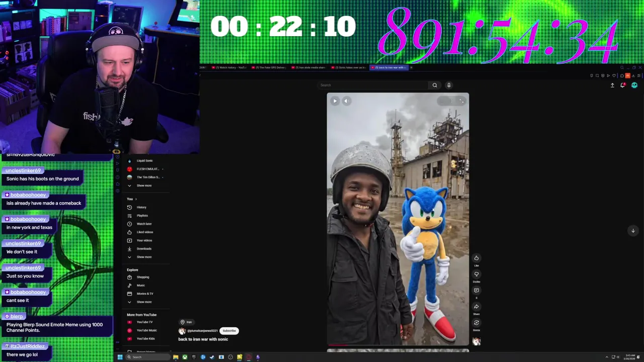This screenshot has height=362, width=644.
Task: Go to the next Short with the down arrow
Action: 633,231
